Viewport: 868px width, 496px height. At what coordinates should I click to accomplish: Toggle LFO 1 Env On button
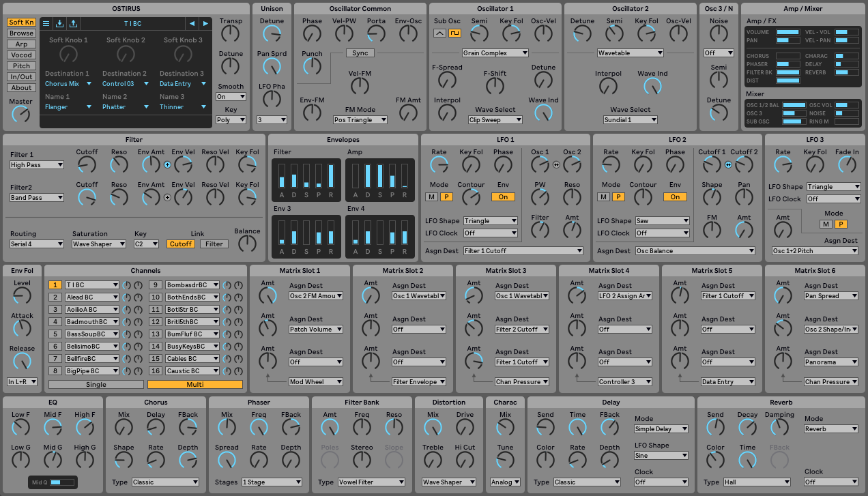click(x=503, y=196)
